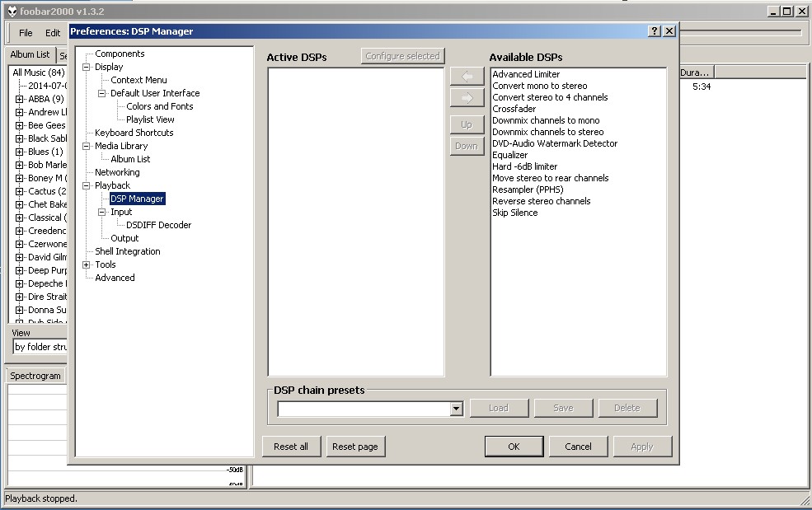
Task: Select Colors and Fonts preferences page
Action: click(x=159, y=106)
